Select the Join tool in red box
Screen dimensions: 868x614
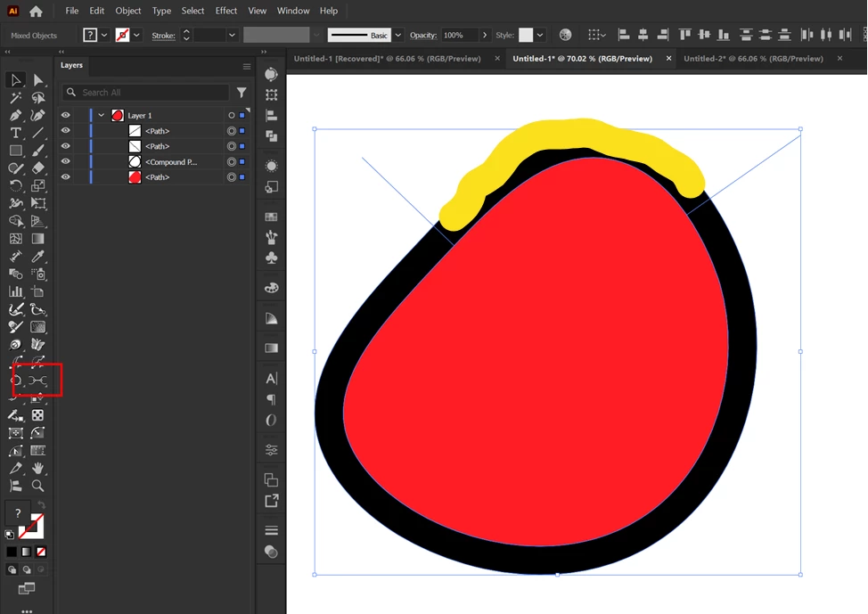tap(37, 380)
